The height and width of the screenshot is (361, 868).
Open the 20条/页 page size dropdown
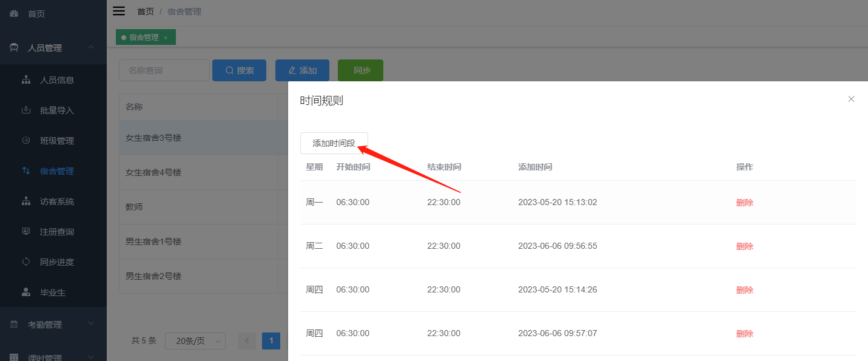click(195, 340)
